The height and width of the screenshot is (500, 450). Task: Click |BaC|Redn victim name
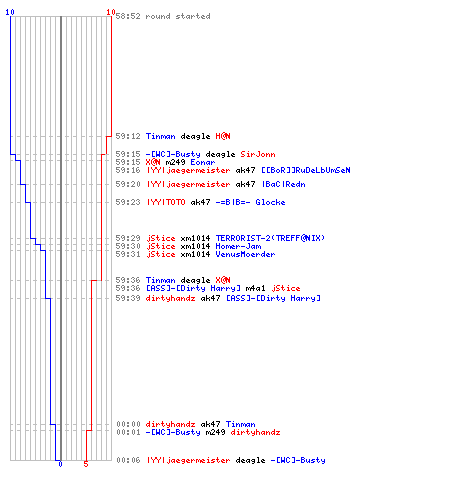tap(283, 184)
